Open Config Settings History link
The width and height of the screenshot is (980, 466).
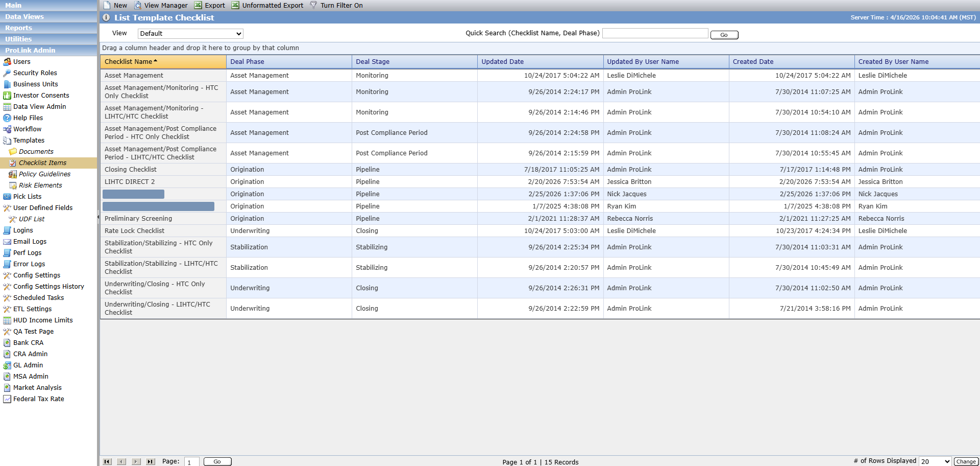click(x=48, y=287)
